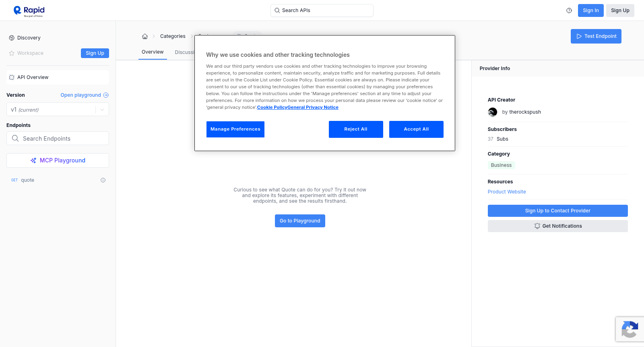Click Open playground link
This screenshot has width=644, height=347.
click(x=85, y=95)
